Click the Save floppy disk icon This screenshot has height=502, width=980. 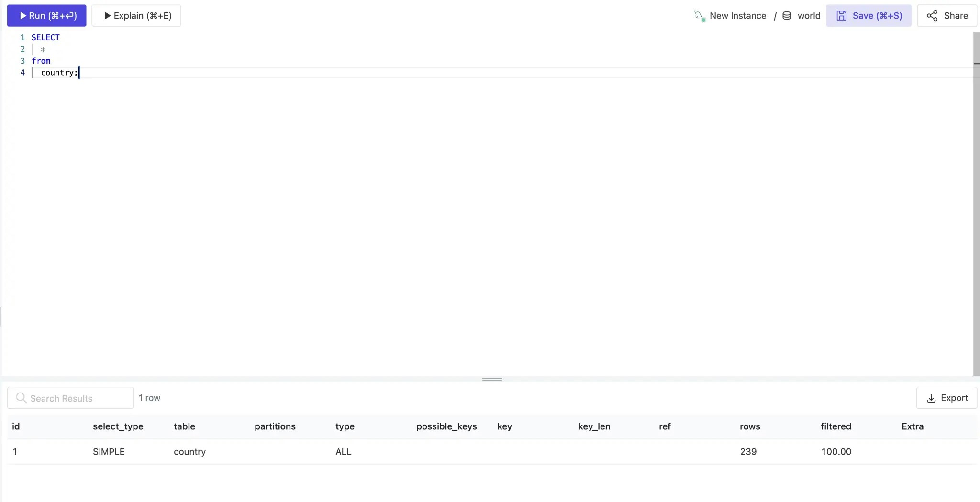(841, 16)
